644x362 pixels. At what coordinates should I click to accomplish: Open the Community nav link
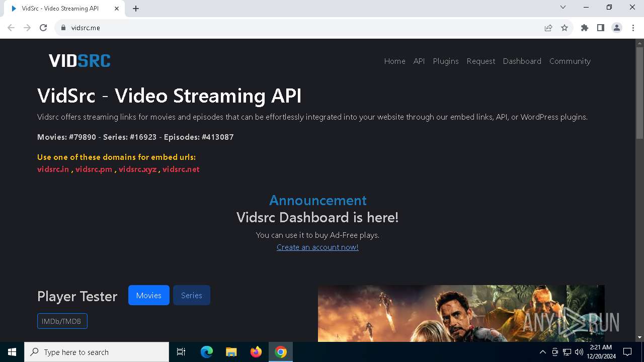pyautogui.click(x=570, y=61)
